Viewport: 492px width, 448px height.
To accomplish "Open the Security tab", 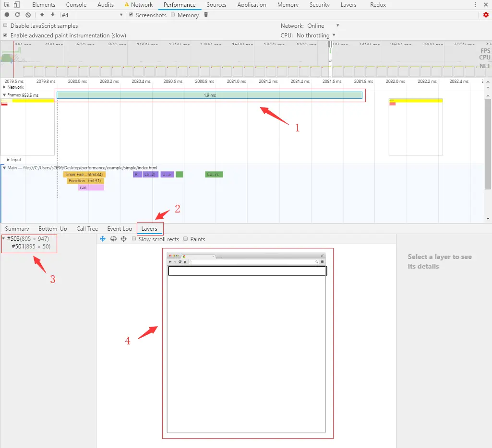I will [319, 5].
